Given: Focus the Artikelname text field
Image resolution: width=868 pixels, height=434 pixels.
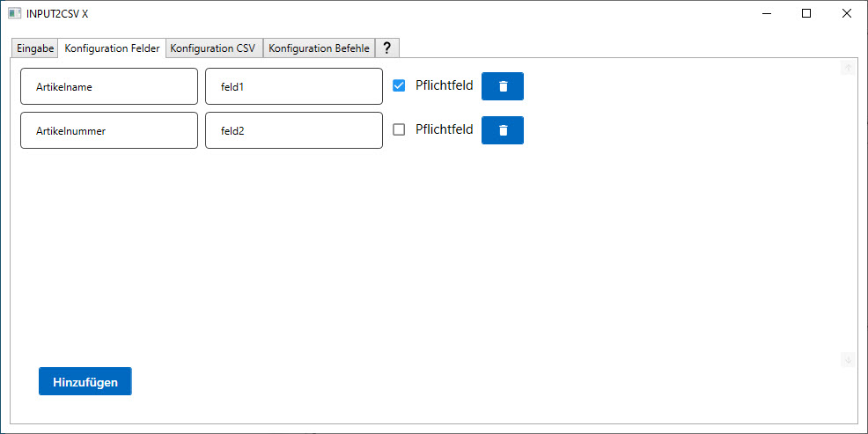Looking at the screenshot, I should 109,86.
